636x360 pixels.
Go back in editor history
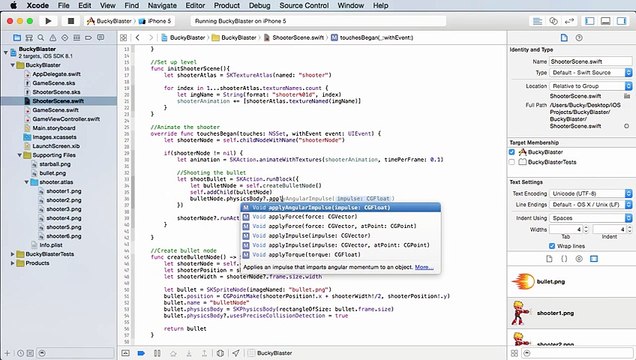pos(138,38)
